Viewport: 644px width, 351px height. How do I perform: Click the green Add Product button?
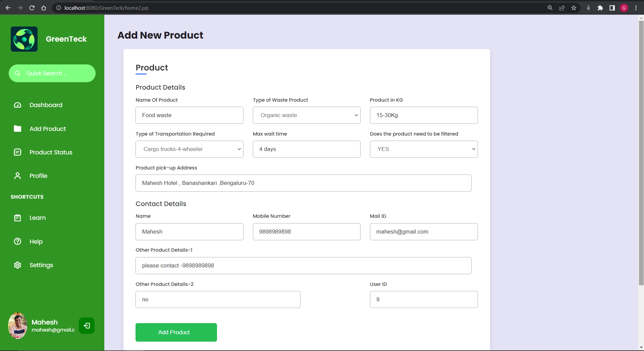coord(176,332)
